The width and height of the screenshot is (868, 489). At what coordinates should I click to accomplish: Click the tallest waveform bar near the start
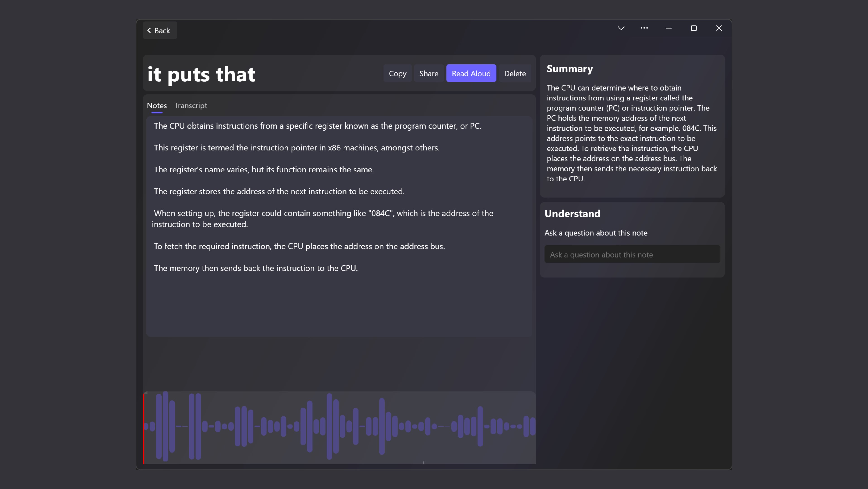pyautogui.click(x=165, y=426)
